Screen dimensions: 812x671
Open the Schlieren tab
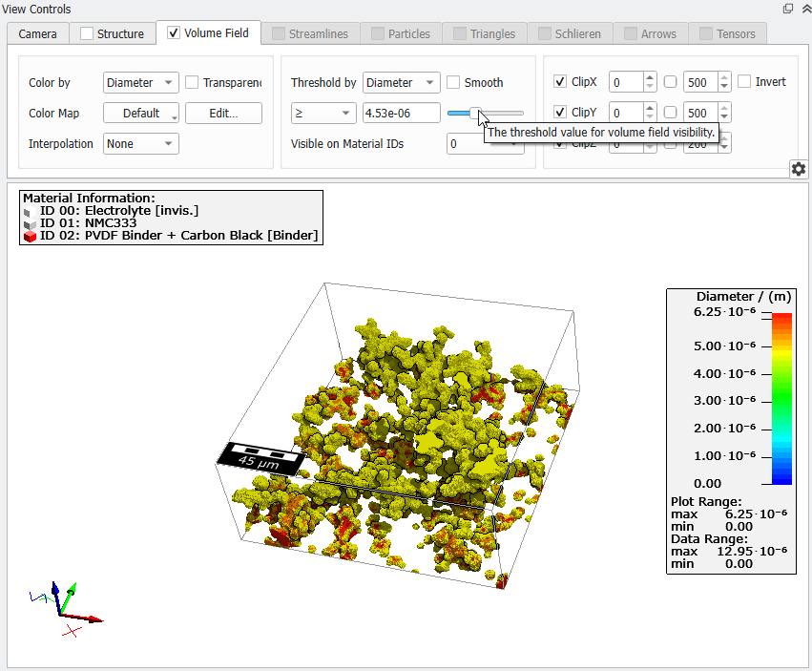coord(570,33)
